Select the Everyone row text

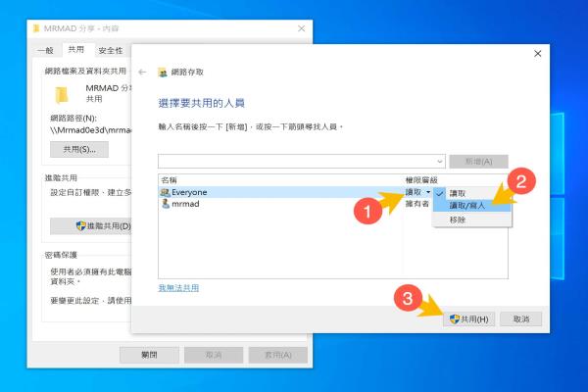click(x=189, y=192)
